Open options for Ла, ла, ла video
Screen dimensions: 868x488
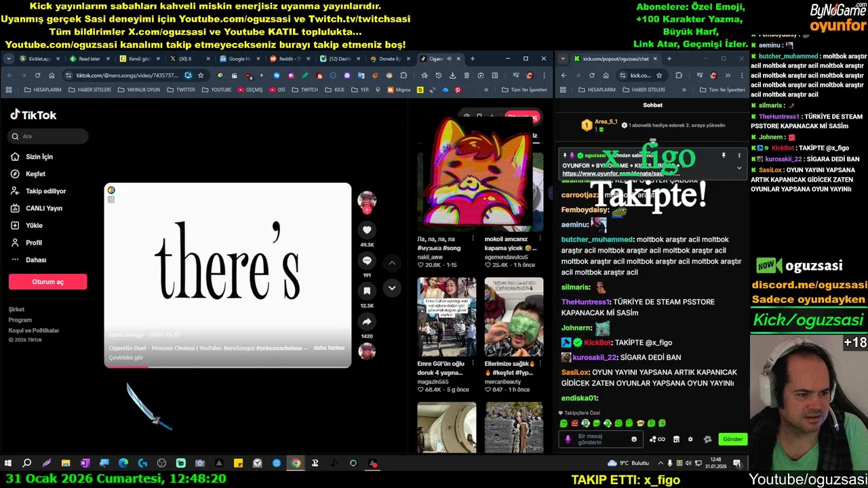tap(473, 239)
